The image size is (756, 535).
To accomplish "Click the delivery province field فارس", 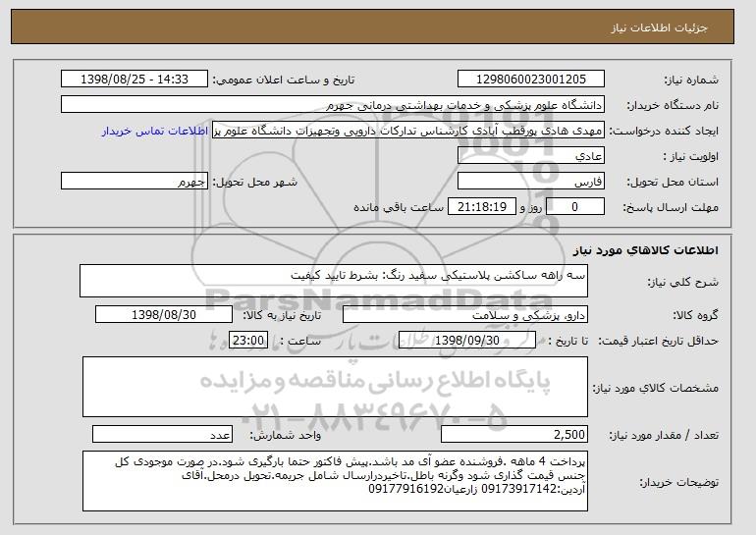I will 531,182.
